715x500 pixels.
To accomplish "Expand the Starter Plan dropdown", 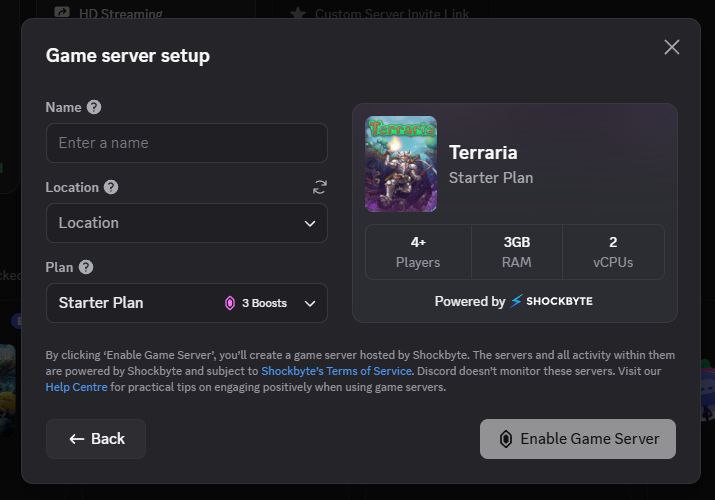I will (309, 303).
